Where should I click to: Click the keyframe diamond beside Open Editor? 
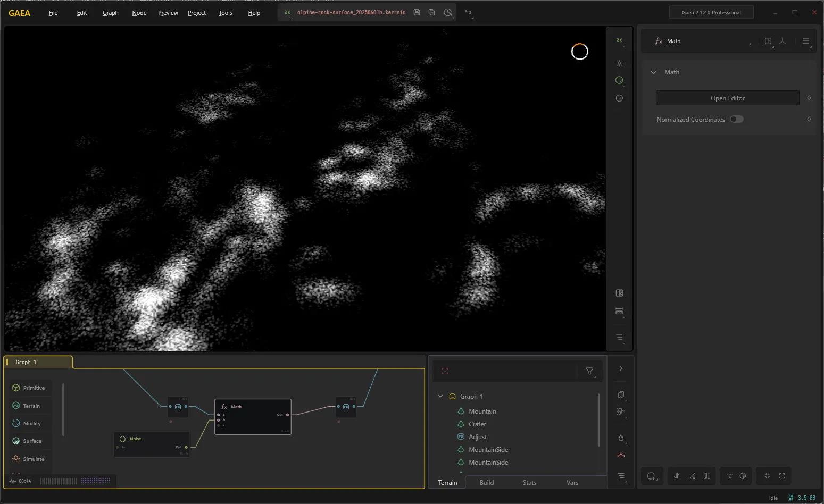(x=809, y=98)
